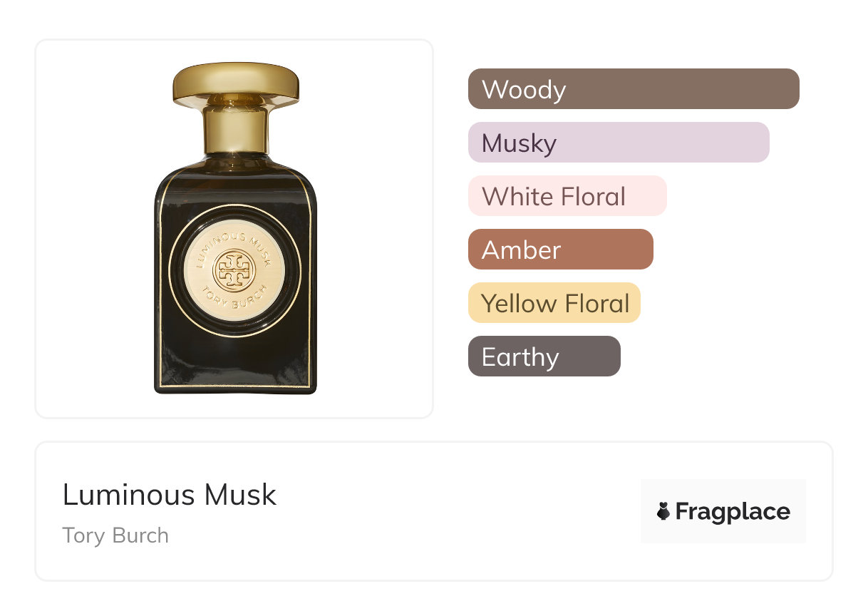This screenshot has height=616, width=868.
Task: Select the Yellow Floral accord bar
Action: tap(554, 303)
